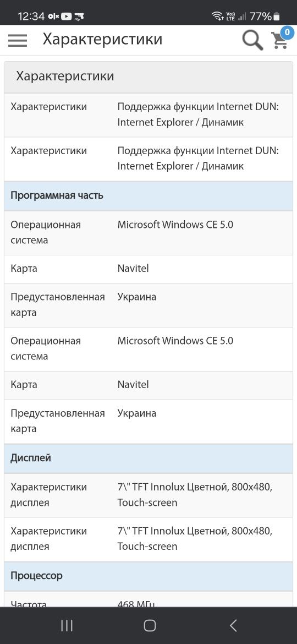This screenshot has width=297, height=644.
Task: Tap the magnifying glass search icon
Action: [252, 40]
